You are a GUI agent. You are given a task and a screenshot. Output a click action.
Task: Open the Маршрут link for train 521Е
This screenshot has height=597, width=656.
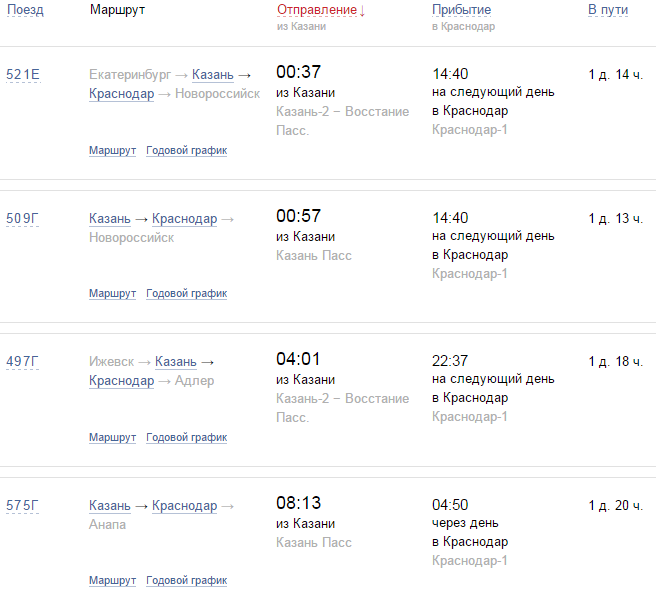coord(112,151)
